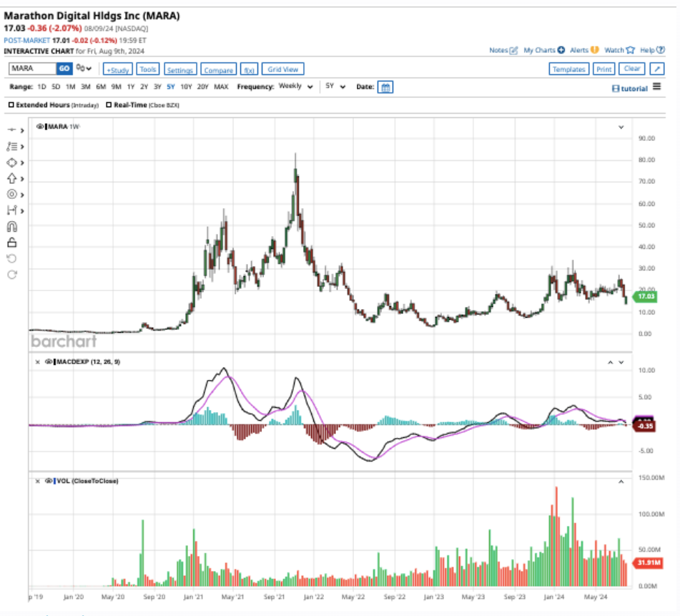Click the MARA symbol input field

click(x=32, y=69)
